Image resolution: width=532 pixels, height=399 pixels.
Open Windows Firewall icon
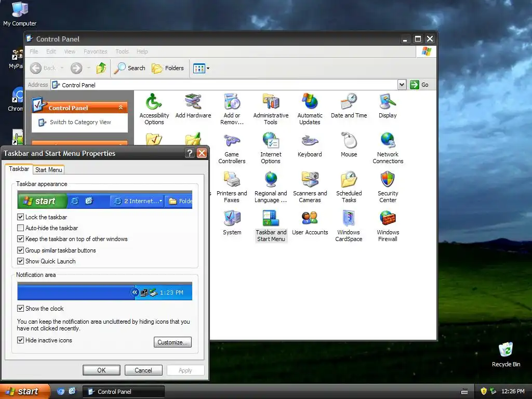click(388, 226)
